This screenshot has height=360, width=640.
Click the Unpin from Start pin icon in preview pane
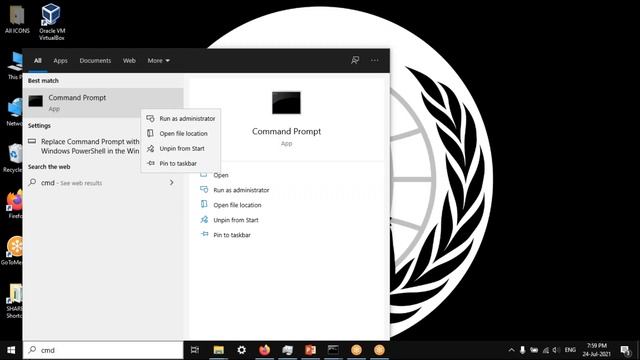point(204,220)
